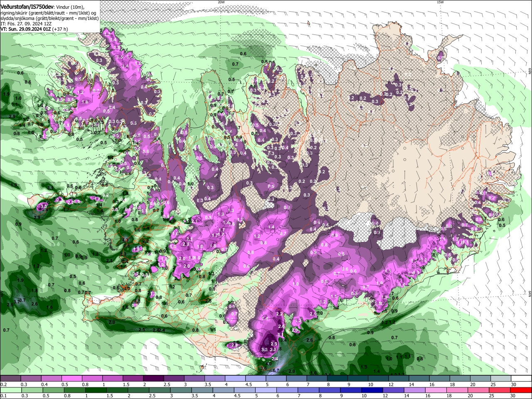Click the lavender 14 swatch in the lower legend row

coord(415,390)
